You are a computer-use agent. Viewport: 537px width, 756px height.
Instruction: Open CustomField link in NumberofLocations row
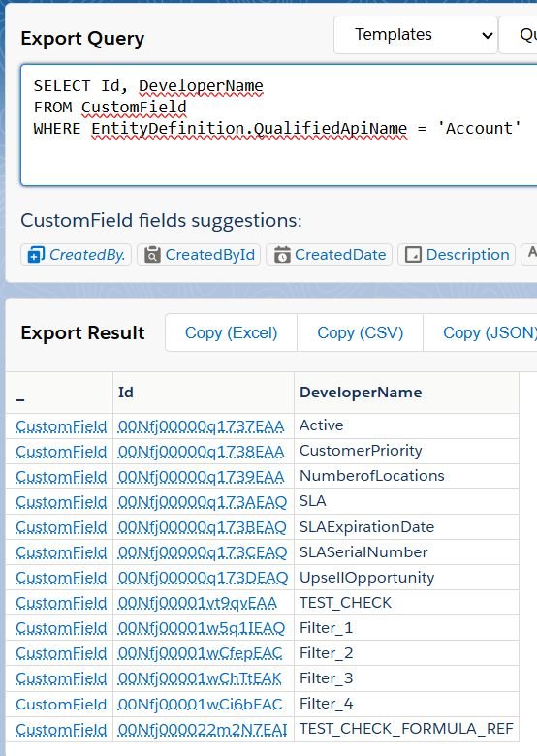click(61, 476)
